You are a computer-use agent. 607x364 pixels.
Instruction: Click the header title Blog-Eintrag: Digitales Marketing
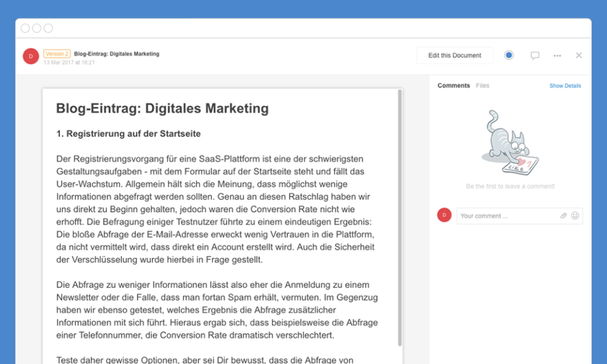pos(116,54)
